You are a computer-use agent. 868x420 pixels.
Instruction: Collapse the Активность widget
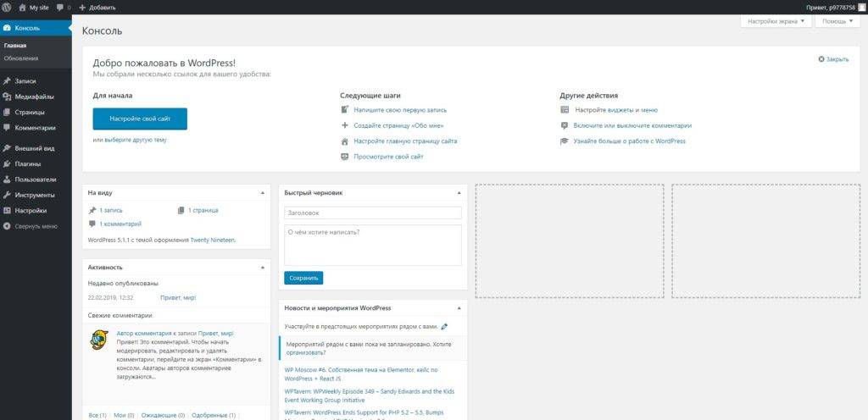pos(263,267)
